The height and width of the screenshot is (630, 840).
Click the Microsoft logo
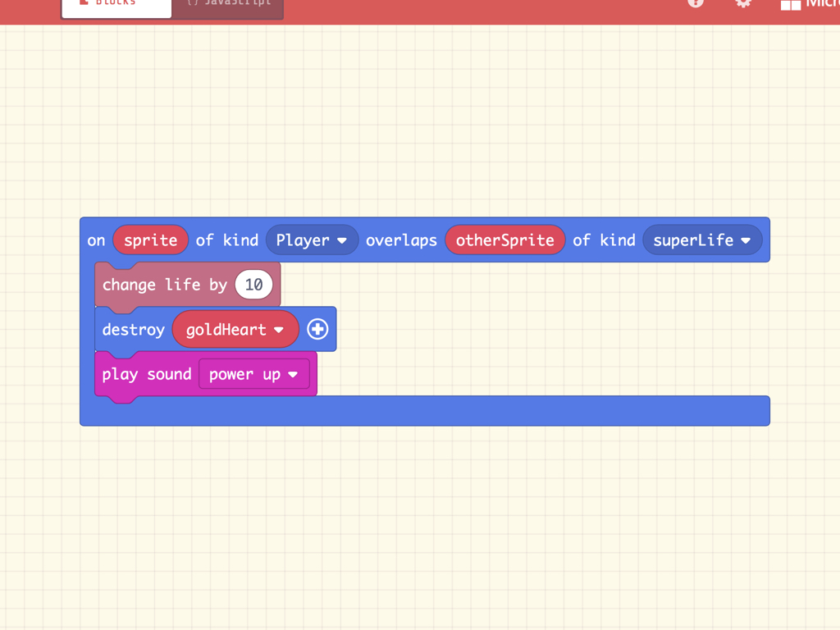[810, 4]
